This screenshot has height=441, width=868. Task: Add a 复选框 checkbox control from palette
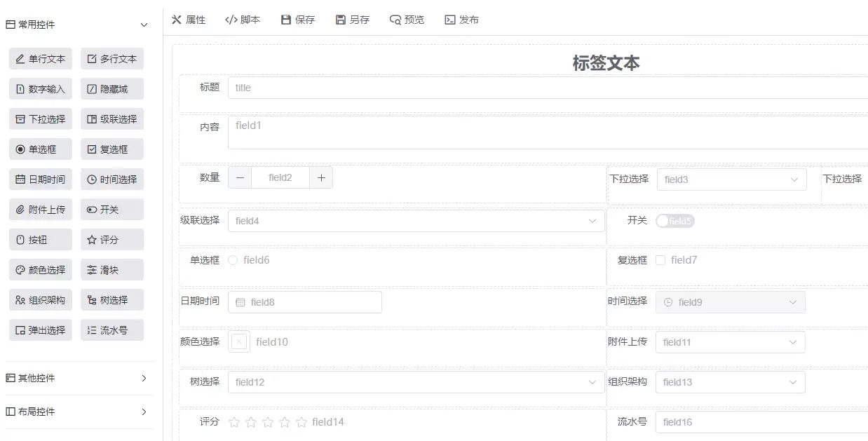point(112,149)
